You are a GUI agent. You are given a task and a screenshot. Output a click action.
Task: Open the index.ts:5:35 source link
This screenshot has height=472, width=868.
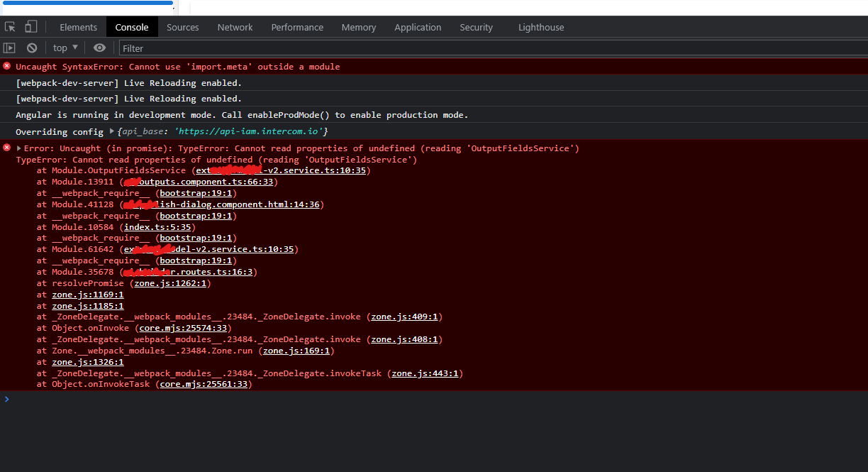coord(157,227)
